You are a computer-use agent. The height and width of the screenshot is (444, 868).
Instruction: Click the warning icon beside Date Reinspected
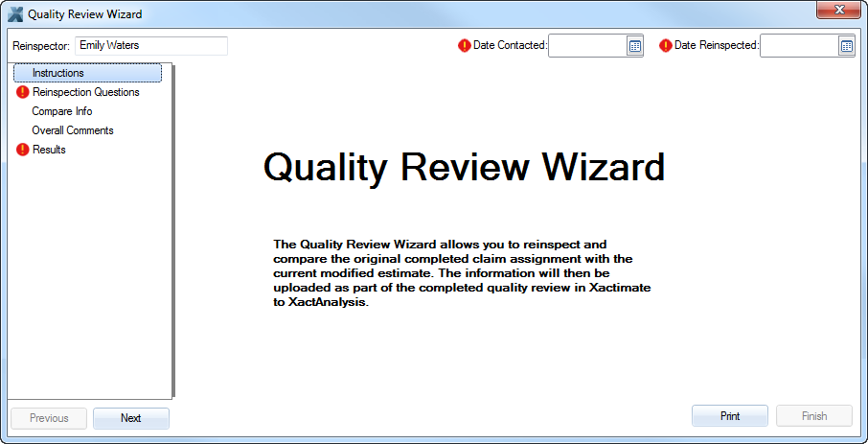tap(666, 46)
